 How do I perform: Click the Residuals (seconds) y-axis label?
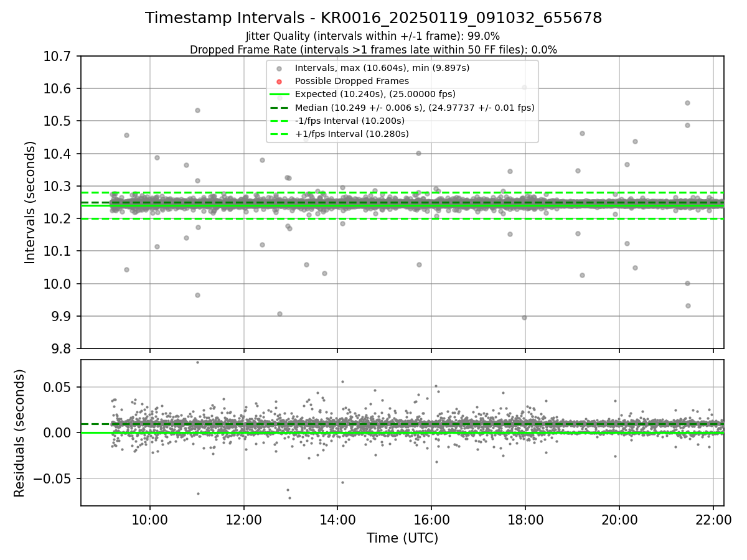(x=20, y=433)
